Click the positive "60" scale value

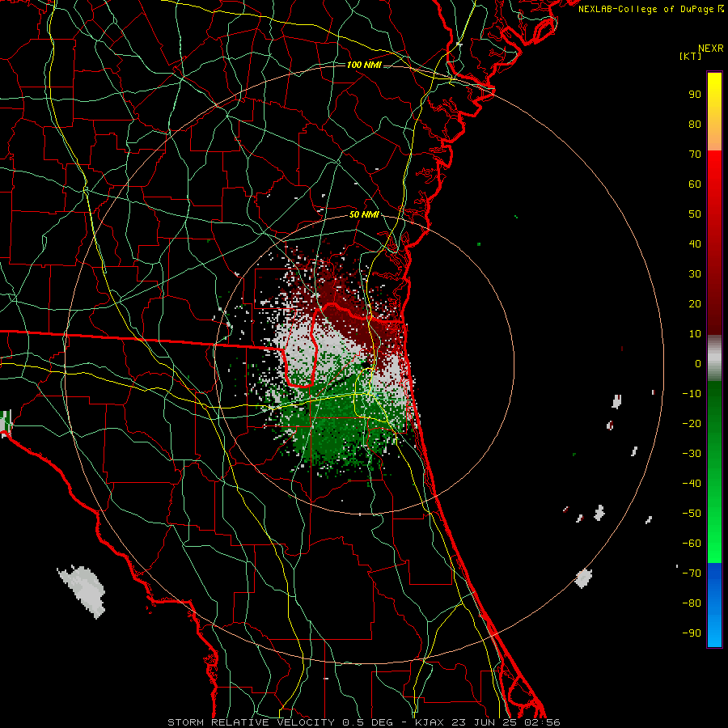coord(695,184)
